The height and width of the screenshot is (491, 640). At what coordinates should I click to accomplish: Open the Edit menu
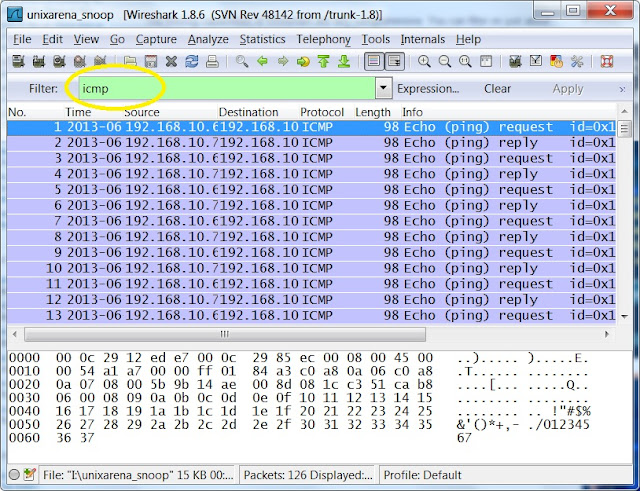(52, 39)
